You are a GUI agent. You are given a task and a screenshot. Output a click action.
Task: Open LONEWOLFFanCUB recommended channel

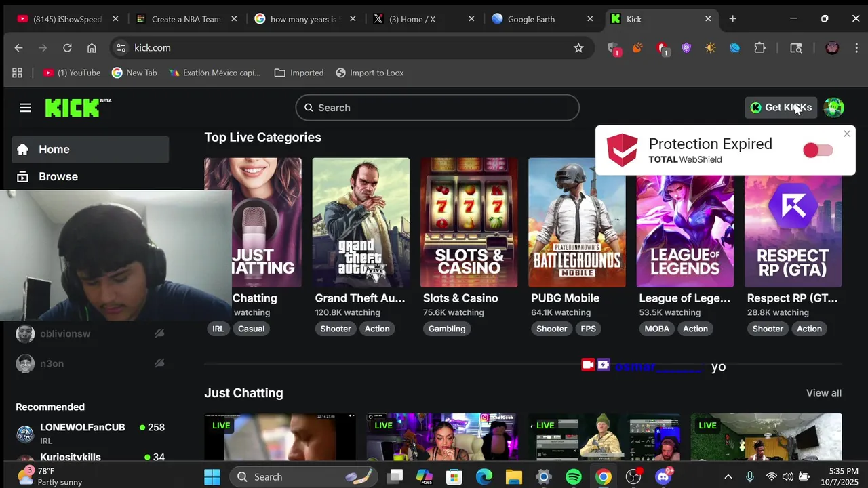pos(90,433)
